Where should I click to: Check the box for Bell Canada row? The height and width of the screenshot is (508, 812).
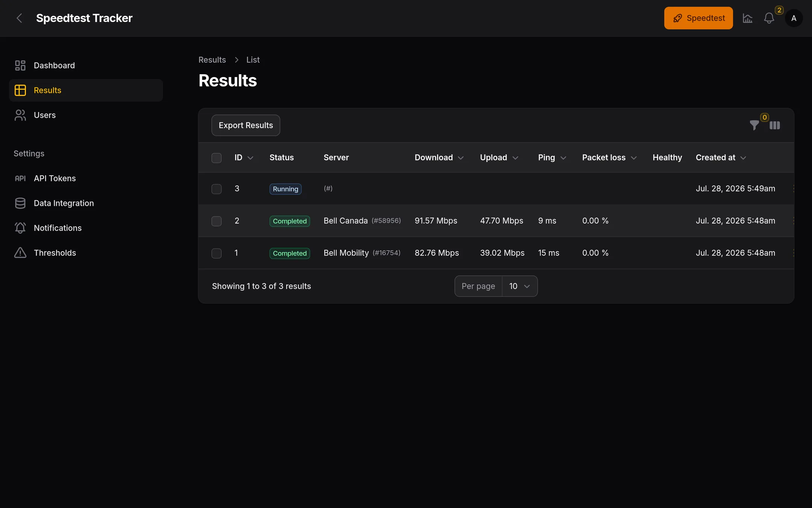217,221
